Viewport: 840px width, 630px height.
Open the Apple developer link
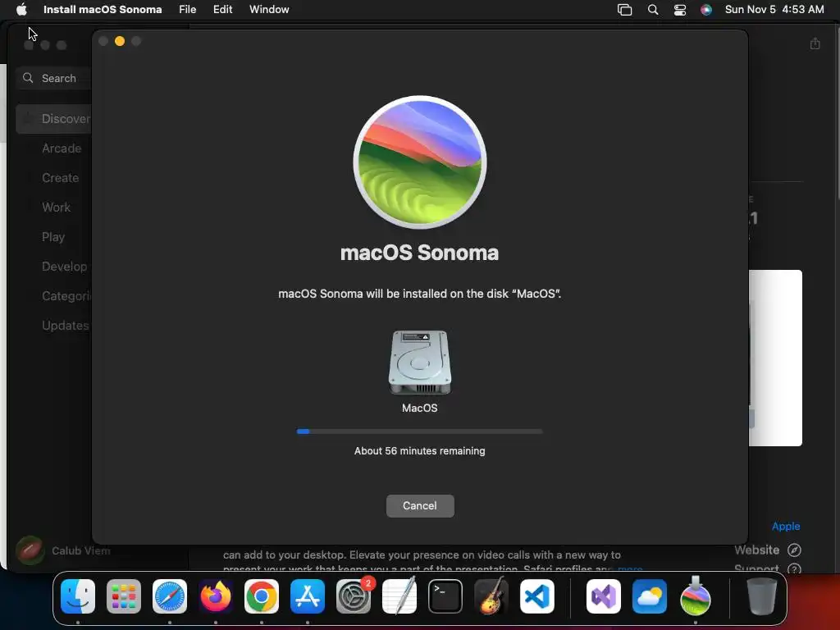click(x=785, y=526)
